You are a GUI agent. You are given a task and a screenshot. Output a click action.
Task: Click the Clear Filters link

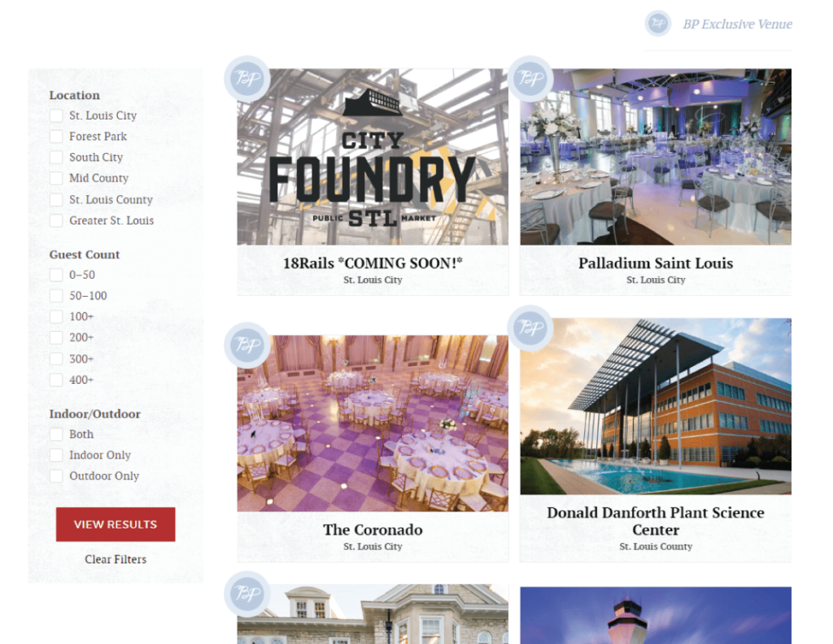click(x=116, y=559)
